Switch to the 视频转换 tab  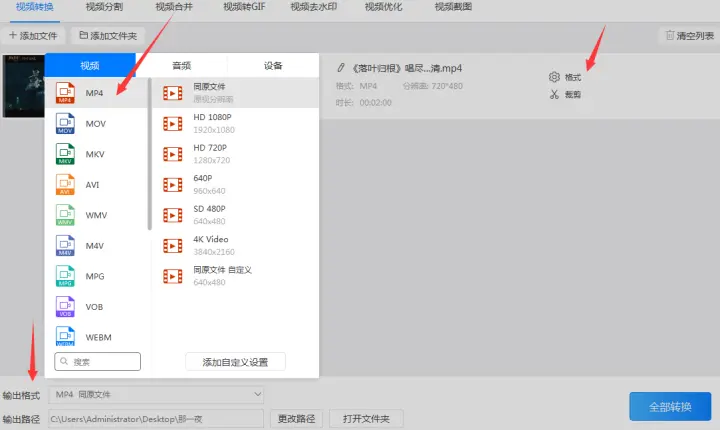34,7
